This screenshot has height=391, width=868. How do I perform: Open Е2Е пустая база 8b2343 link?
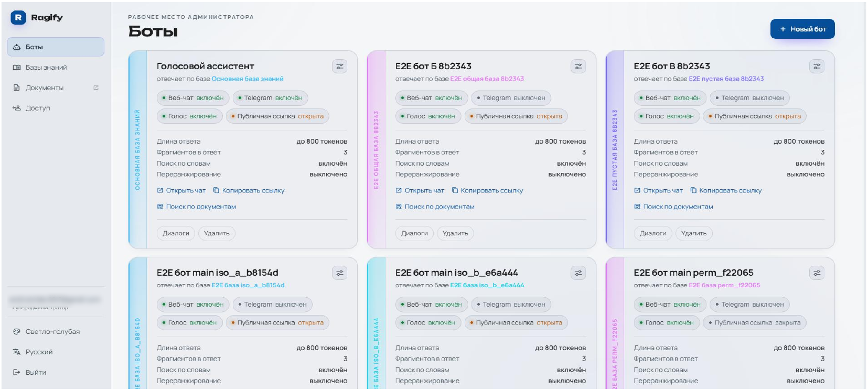(726, 79)
